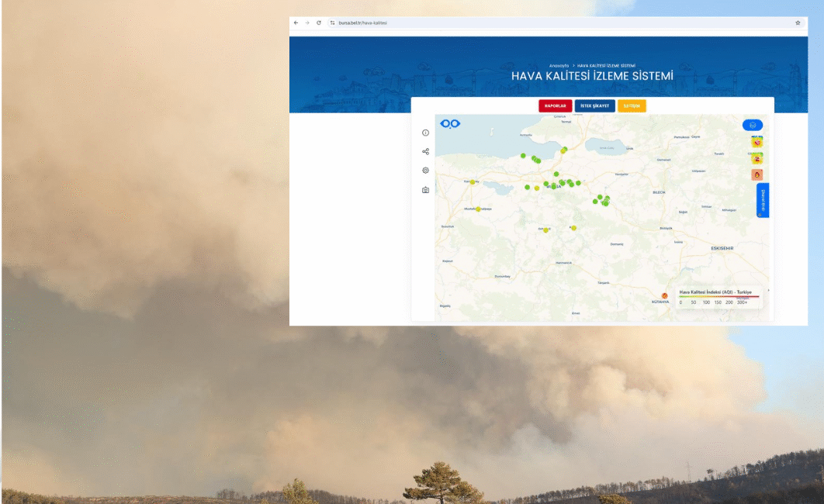Reload the page in browser
The height and width of the screenshot is (504, 824).
click(318, 23)
